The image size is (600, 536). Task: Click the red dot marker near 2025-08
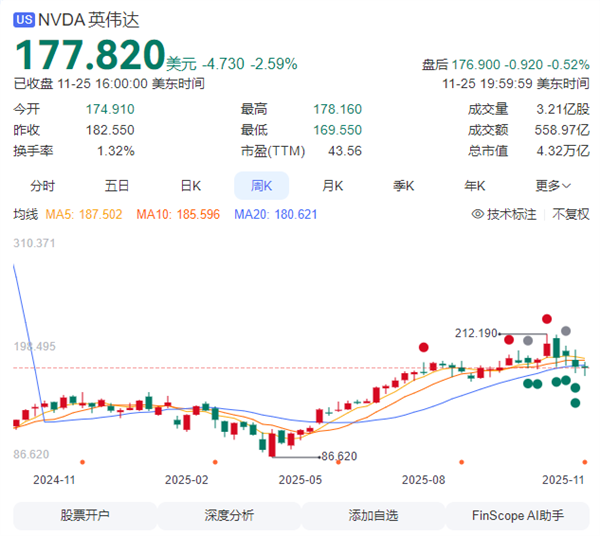[424, 347]
